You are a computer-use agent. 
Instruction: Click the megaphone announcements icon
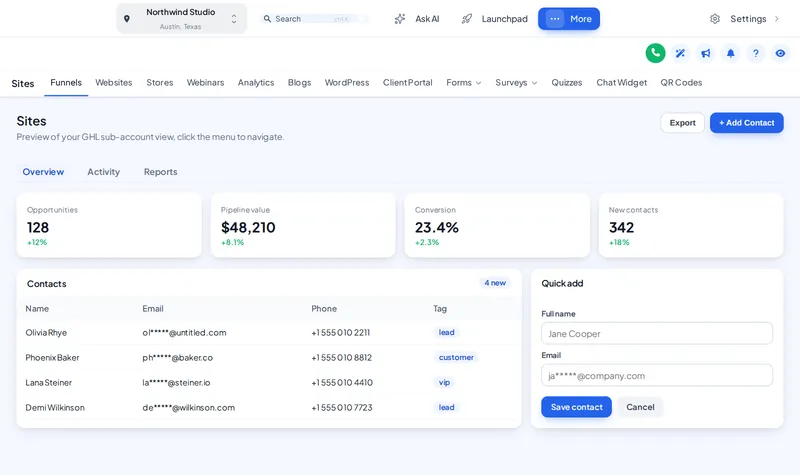point(705,53)
